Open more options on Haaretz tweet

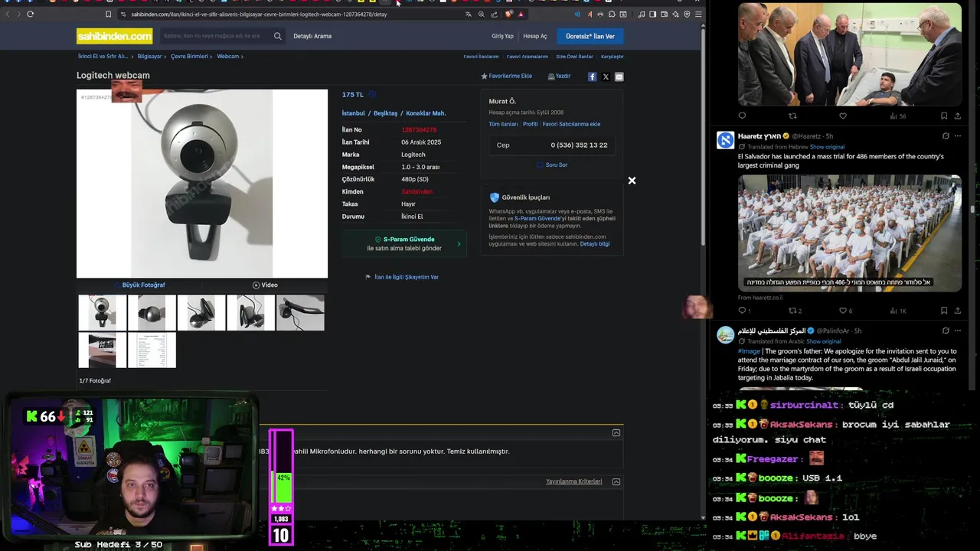pos(958,136)
